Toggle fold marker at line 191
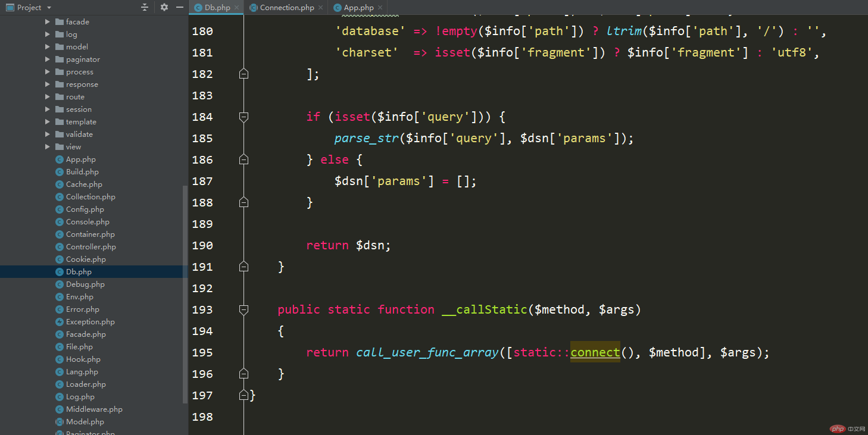Image resolution: width=868 pixels, height=435 pixels. (x=243, y=267)
